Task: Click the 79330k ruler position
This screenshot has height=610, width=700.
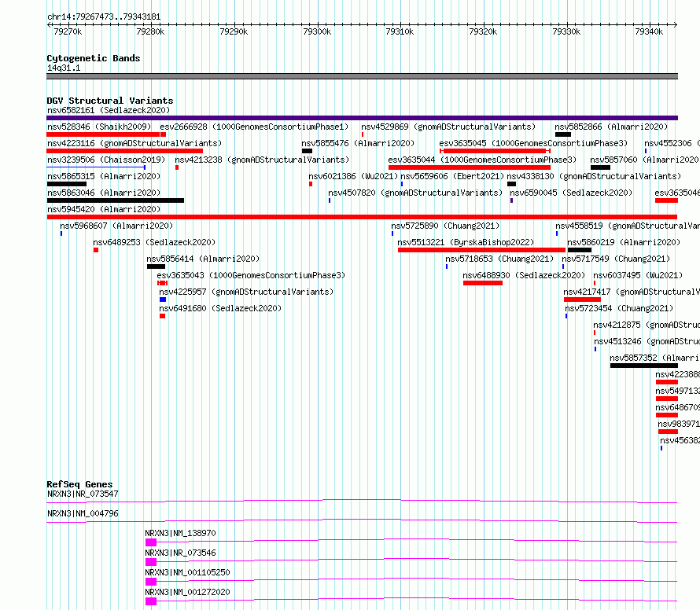Action: [566, 31]
